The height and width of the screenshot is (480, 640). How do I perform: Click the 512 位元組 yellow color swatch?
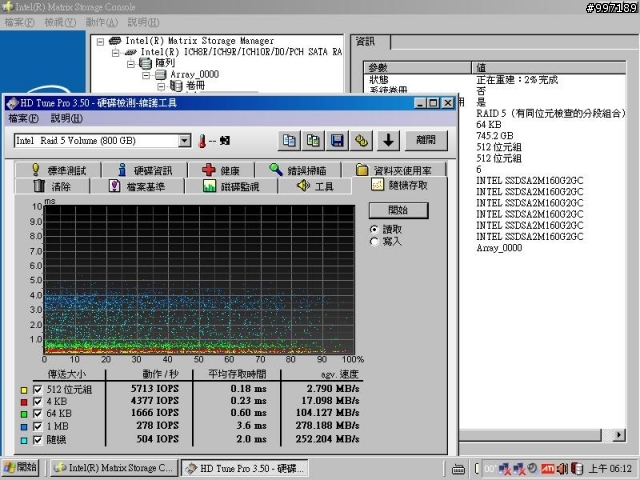click(x=24, y=390)
